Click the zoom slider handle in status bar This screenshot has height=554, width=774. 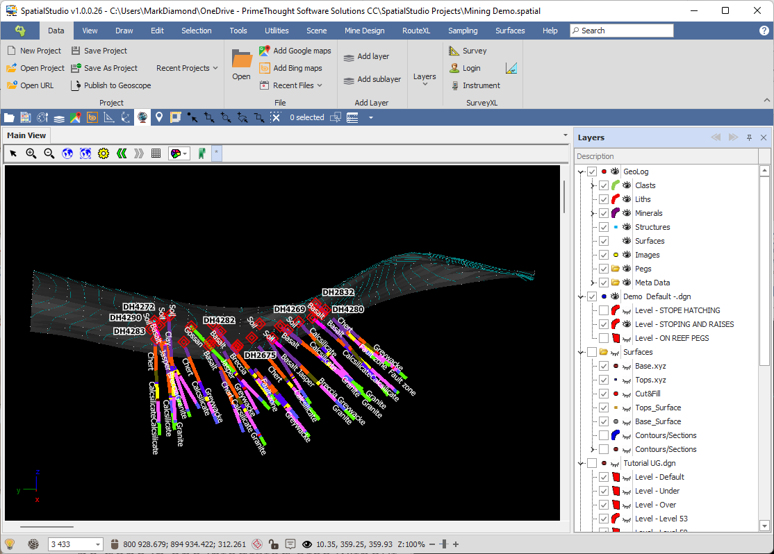443,544
